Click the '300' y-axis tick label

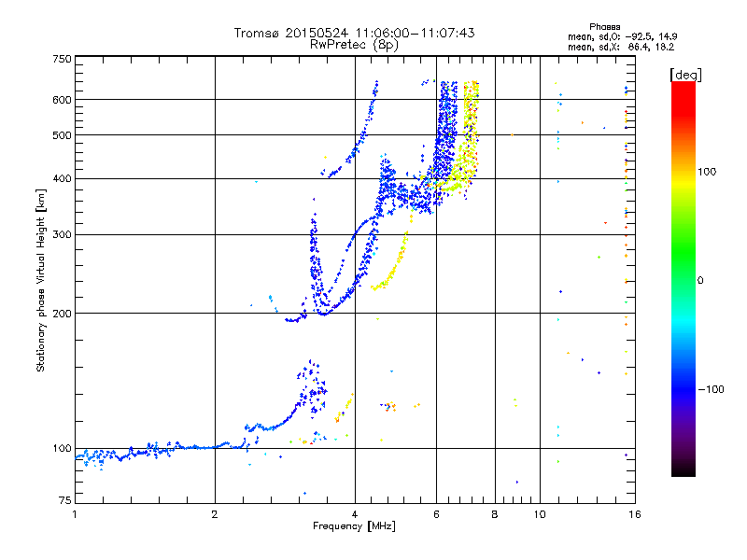(63, 235)
